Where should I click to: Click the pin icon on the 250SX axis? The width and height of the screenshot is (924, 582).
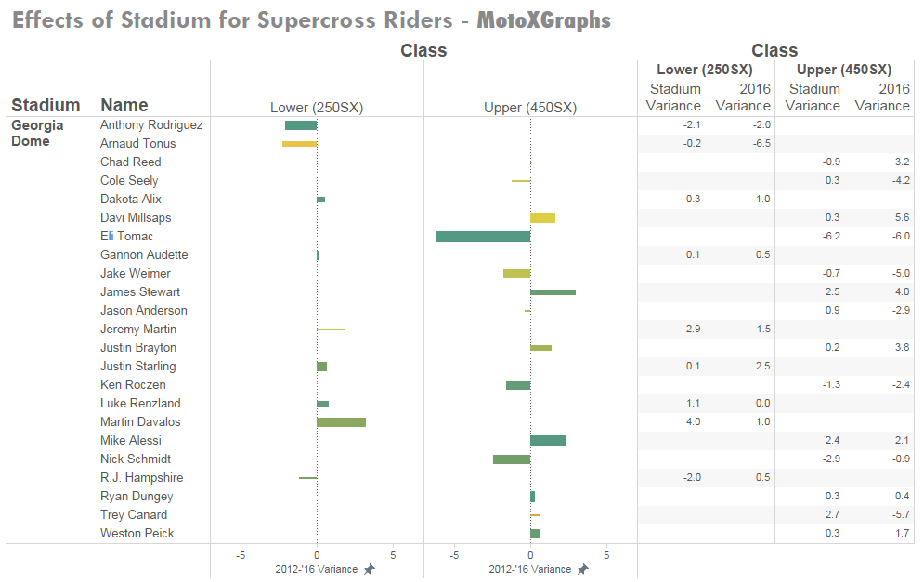pyautogui.click(x=370, y=569)
